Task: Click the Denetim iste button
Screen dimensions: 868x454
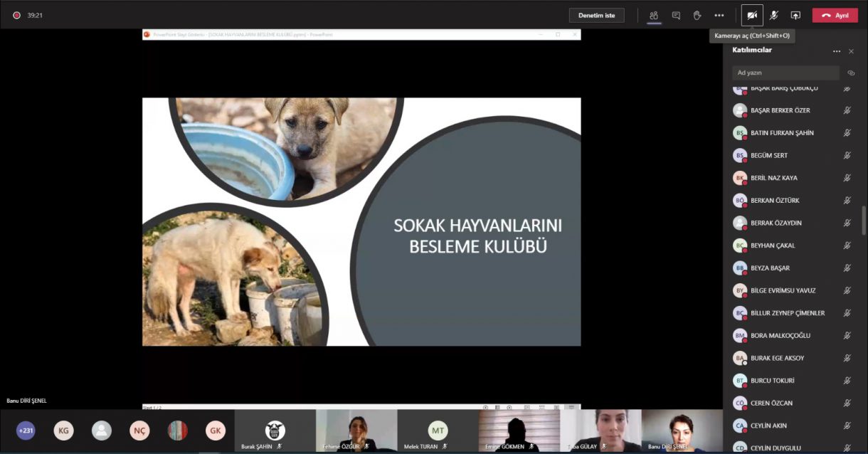Action: point(596,15)
